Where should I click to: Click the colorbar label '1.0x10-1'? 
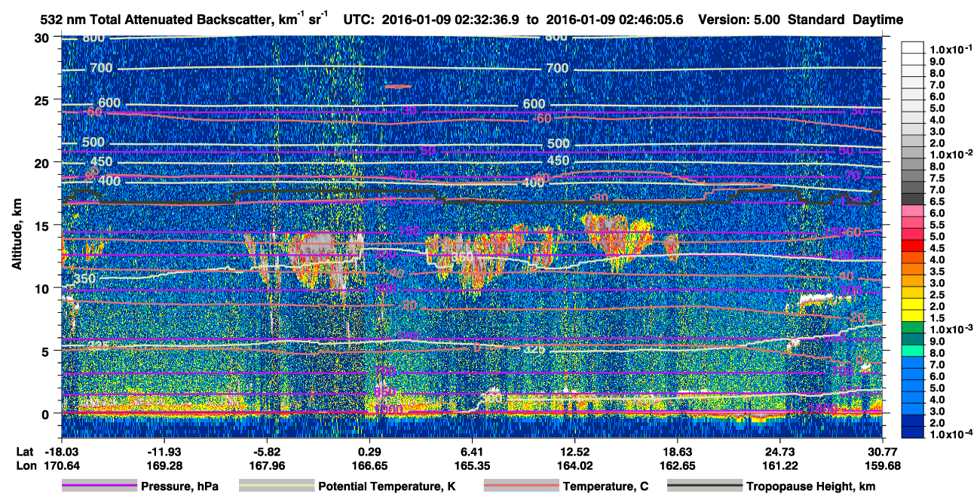950,49
